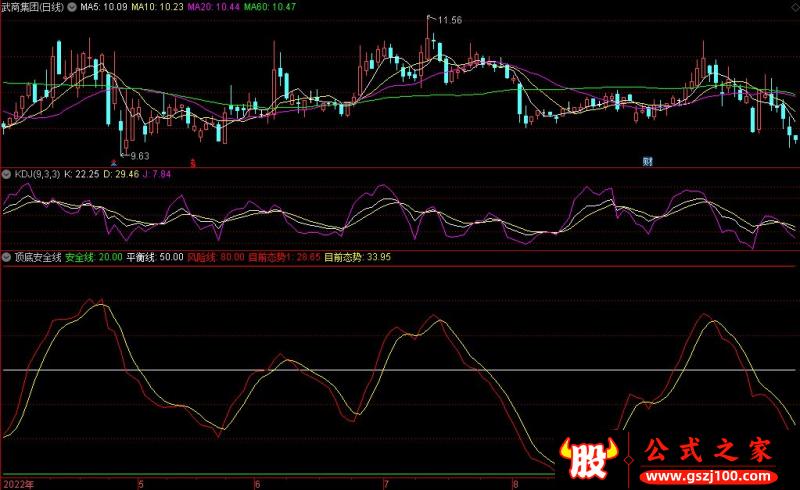Collapse the KDJ(9,3,3) indicator panel arrow
Viewport: 800px width, 490px height.
tap(7, 175)
